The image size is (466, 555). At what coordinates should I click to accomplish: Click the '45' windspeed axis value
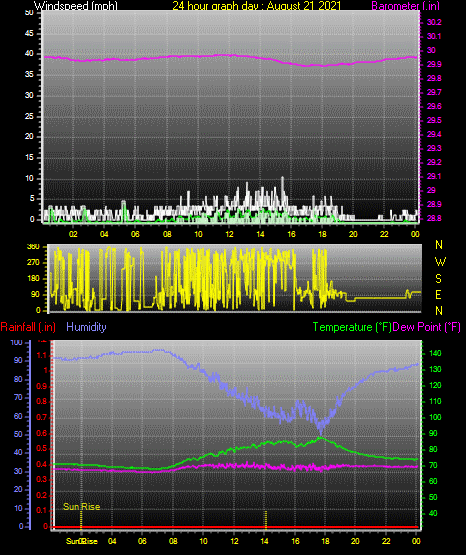click(x=29, y=34)
